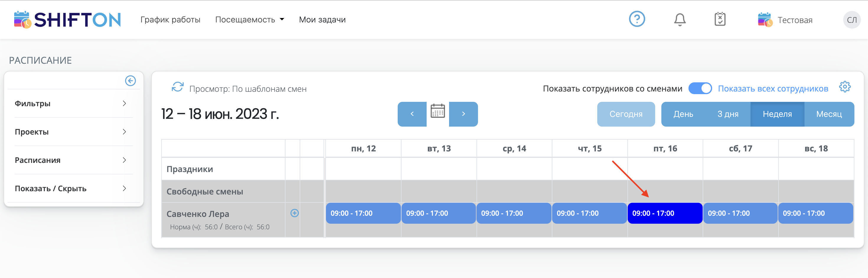Image resolution: width=868 pixels, height=278 pixels.
Task: Click the Савченко Лера employee name
Action: point(198,214)
